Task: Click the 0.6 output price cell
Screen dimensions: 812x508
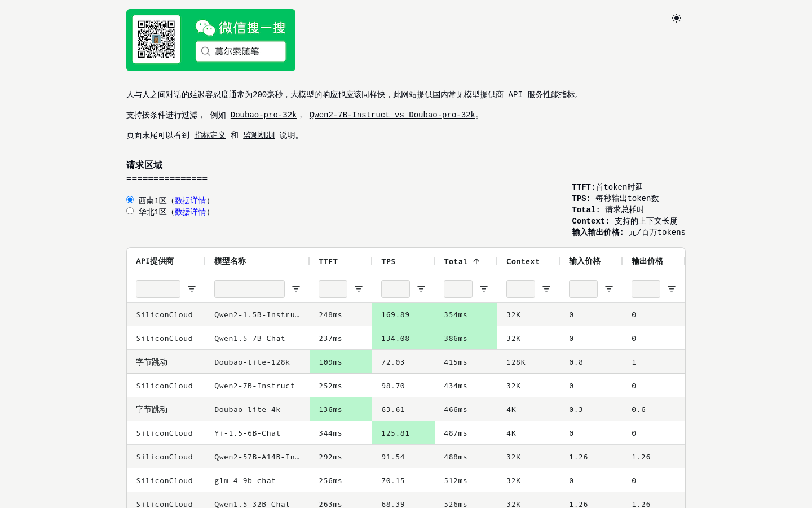Action: pyautogui.click(x=654, y=409)
